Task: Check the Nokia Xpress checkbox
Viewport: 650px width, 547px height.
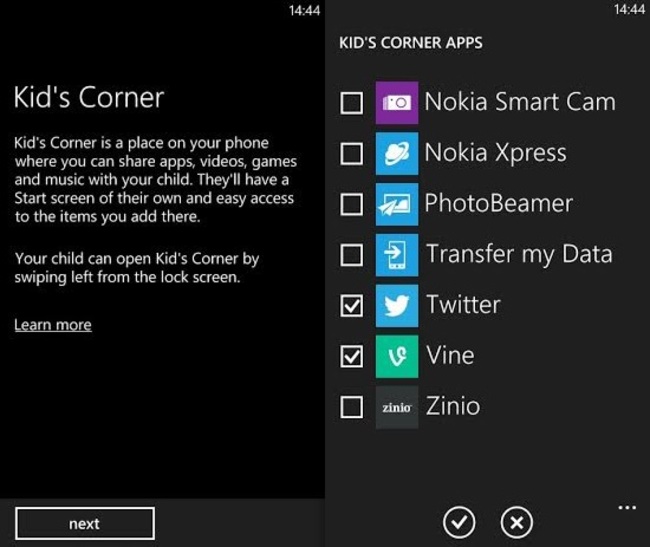Action: tap(352, 153)
